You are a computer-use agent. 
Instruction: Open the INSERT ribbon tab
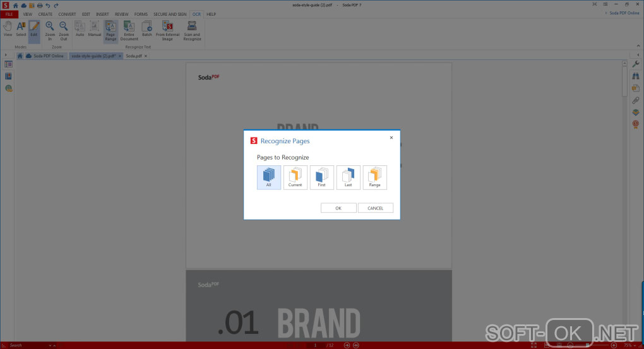[102, 14]
